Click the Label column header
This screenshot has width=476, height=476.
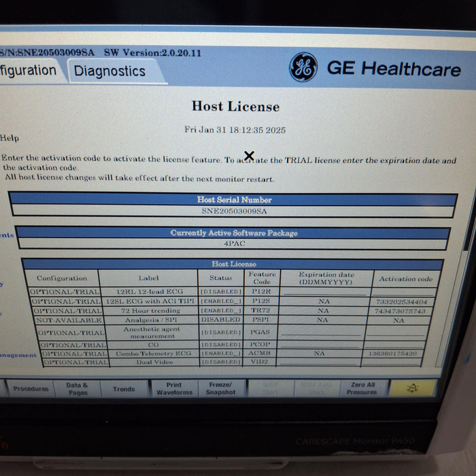tap(148, 277)
